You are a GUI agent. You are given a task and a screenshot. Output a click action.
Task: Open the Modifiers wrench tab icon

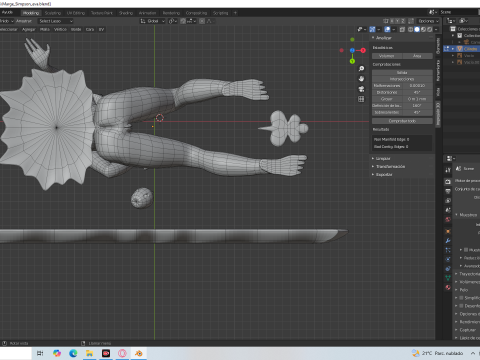point(448,240)
